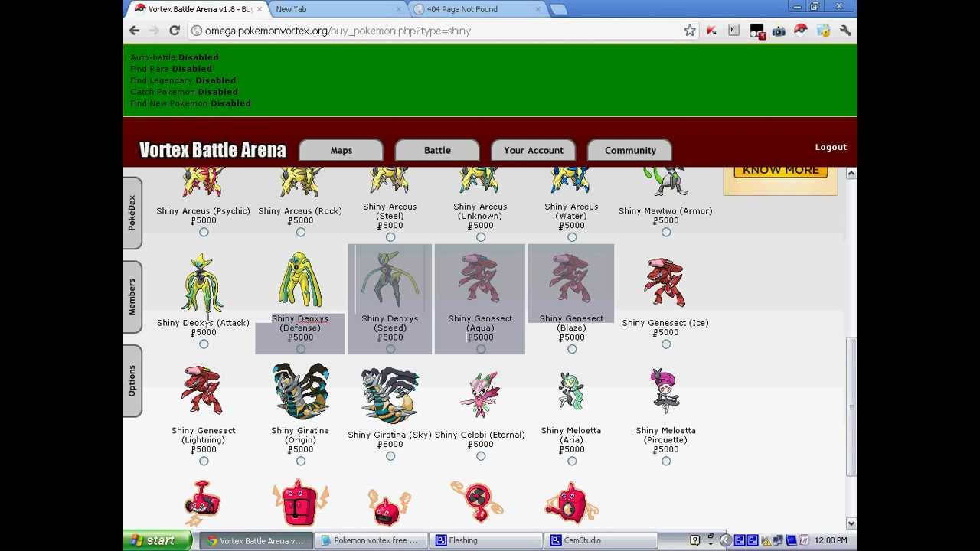Image resolution: width=980 pixels, height=551 pixels.
Task: Open the Your Account menu
Action: click(534, 150)
